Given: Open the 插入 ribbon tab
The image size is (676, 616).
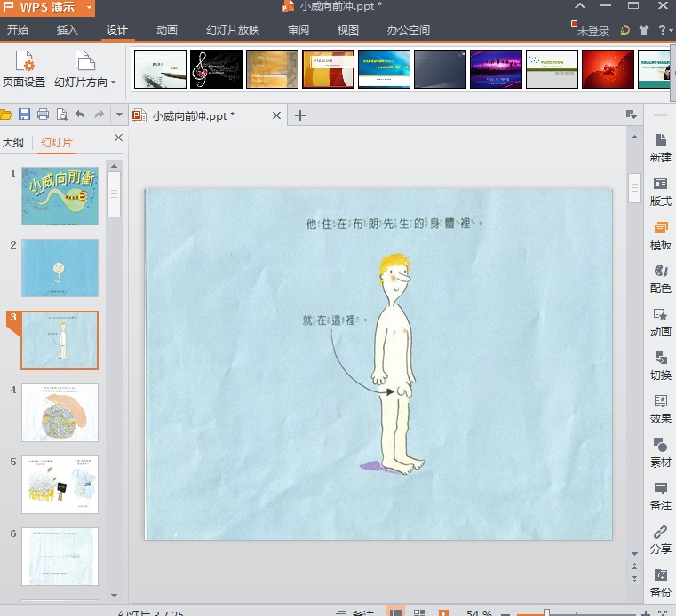Looking at the screenshot, I should (68, 30).
